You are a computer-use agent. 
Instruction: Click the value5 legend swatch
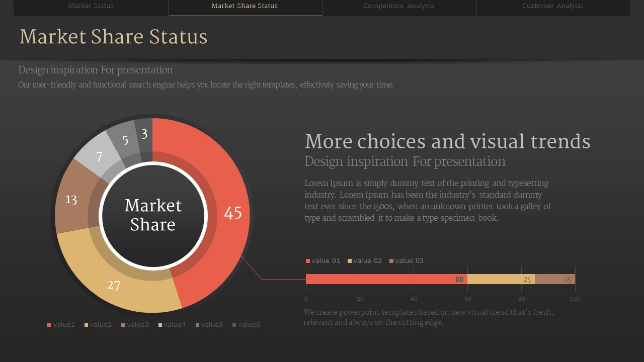pos(197,325)
